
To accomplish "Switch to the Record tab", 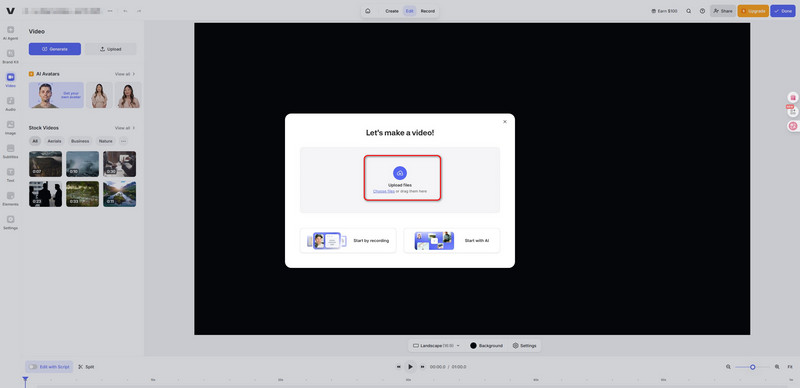I will [x=428, y=11].
